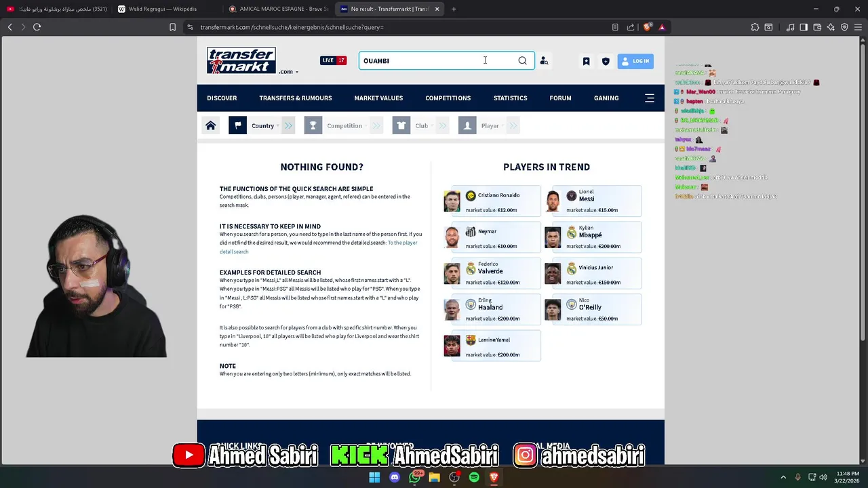Click the search magnifier icon
The image size is (868, 488).
tap(522, 61)
